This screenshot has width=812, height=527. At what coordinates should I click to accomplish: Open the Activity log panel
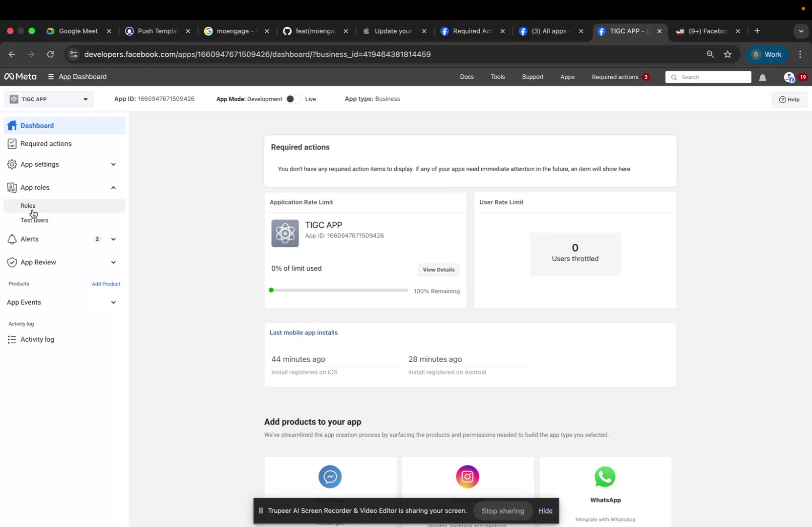click(37, 339)
